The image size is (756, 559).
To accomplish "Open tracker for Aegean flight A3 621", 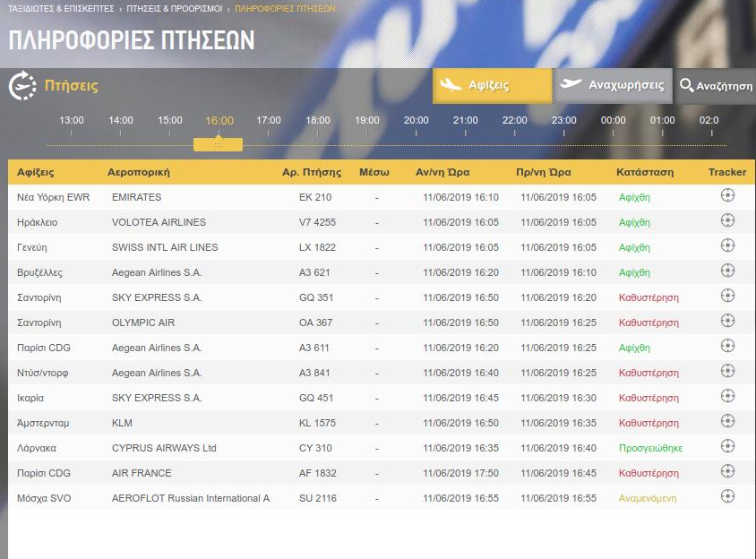I will [x=727, y=271].
